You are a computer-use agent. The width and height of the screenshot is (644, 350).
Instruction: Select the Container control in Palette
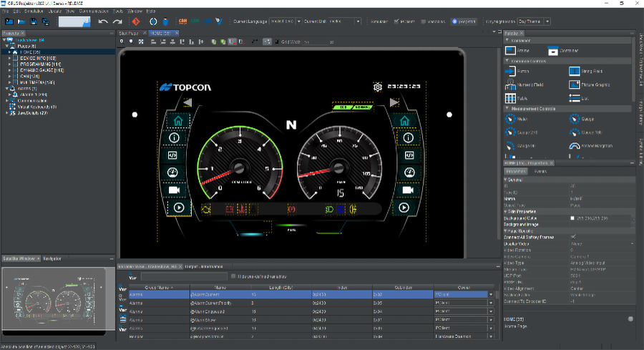point(563,51)
